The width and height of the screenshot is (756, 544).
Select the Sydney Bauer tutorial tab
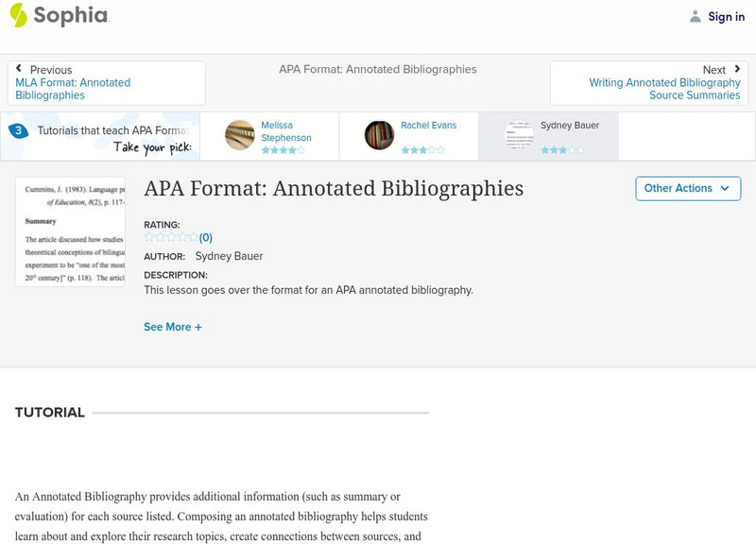tap(569, 126)
